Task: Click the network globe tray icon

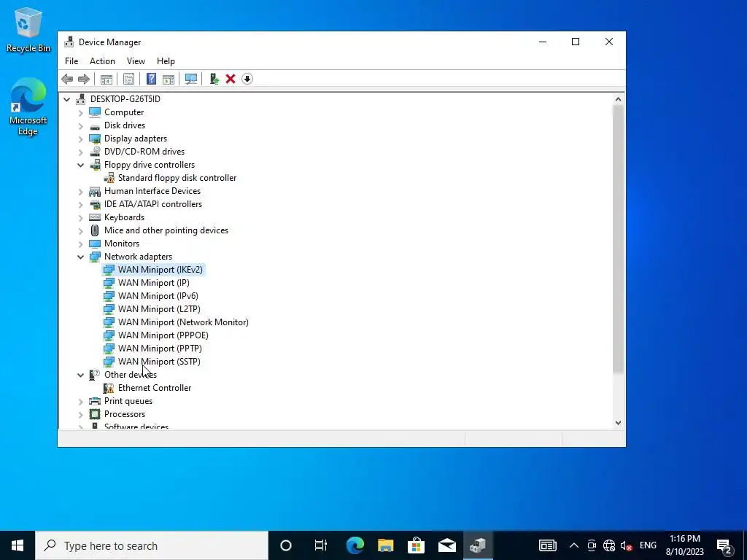Action: coord(609,545)
